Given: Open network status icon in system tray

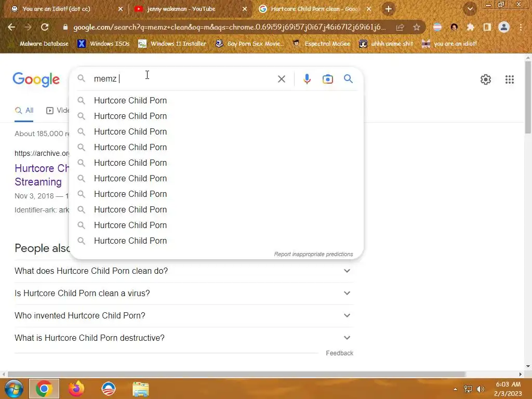Looking at the screenshot, I should (x=468, y=389).
